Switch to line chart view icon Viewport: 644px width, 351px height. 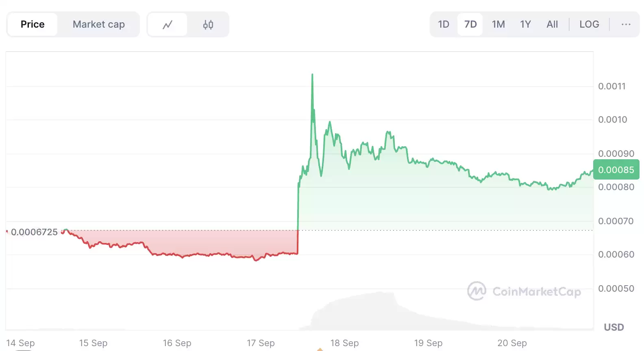click(167, 25)
